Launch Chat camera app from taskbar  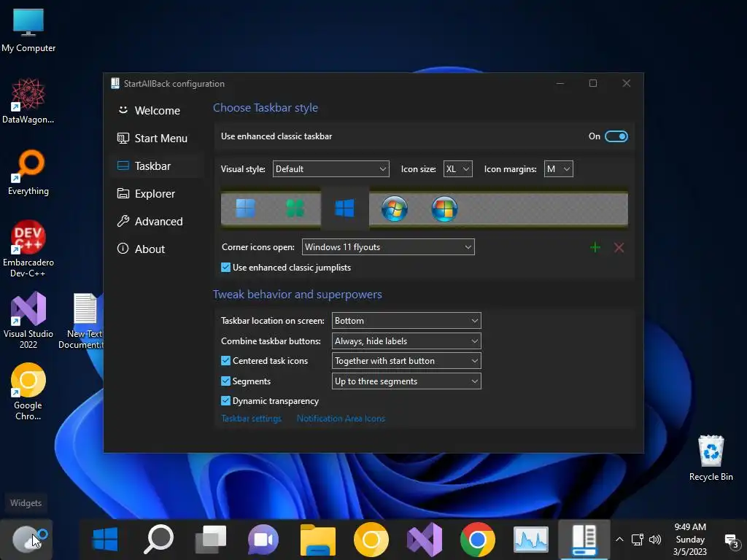(263, 540)
